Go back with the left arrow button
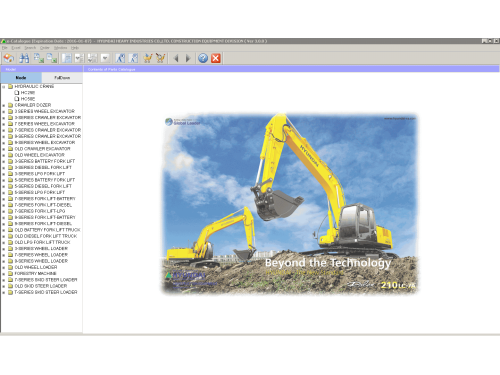Viewport: 500px width, 375px height. click(x=176, y=58)
